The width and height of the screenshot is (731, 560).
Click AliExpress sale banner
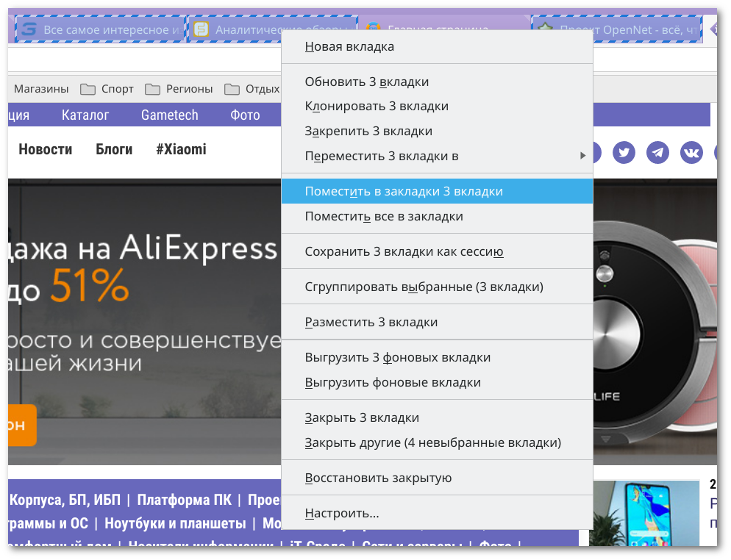pyautogui.click(x=145, y=321)
